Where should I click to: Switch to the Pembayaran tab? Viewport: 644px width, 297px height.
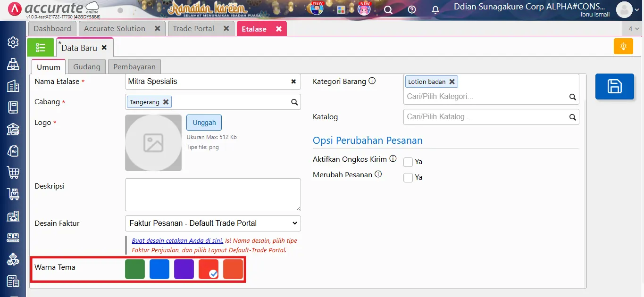pos(134,66)
